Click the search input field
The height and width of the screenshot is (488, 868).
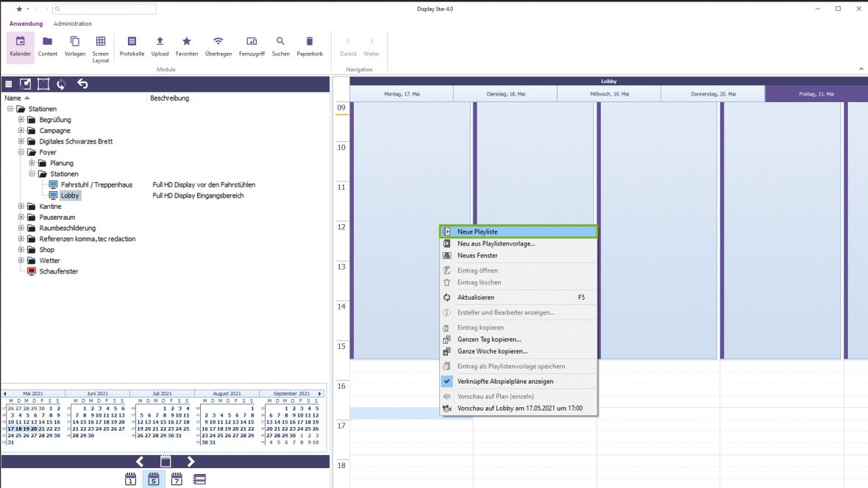coord(107,9)
